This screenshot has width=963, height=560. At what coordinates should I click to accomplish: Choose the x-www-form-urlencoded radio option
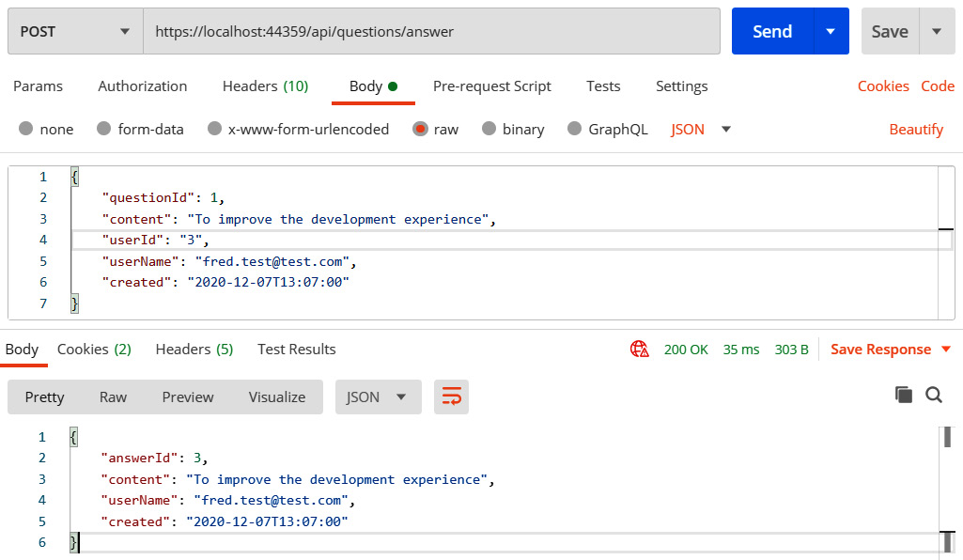pyautogui.click(x=215, y=130)
